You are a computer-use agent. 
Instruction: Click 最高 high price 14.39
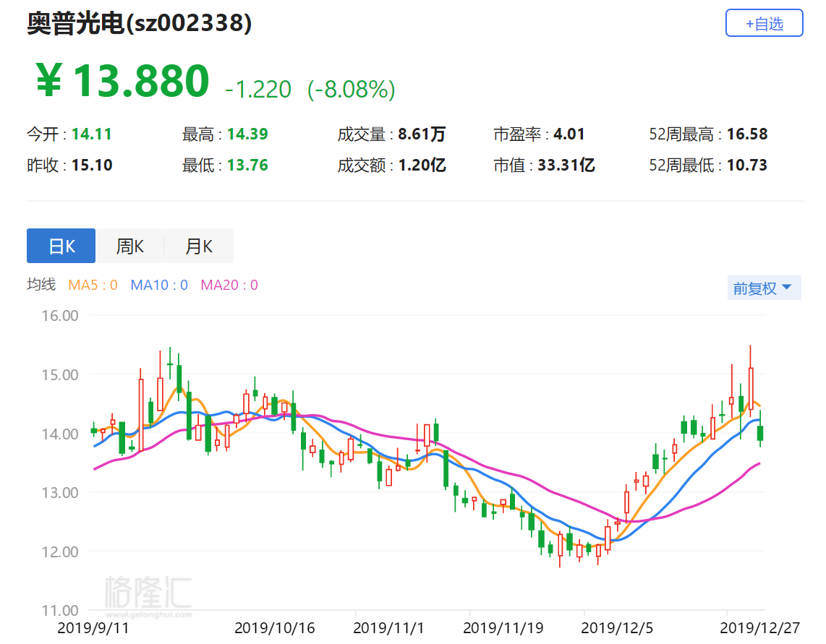coord(247,134)
